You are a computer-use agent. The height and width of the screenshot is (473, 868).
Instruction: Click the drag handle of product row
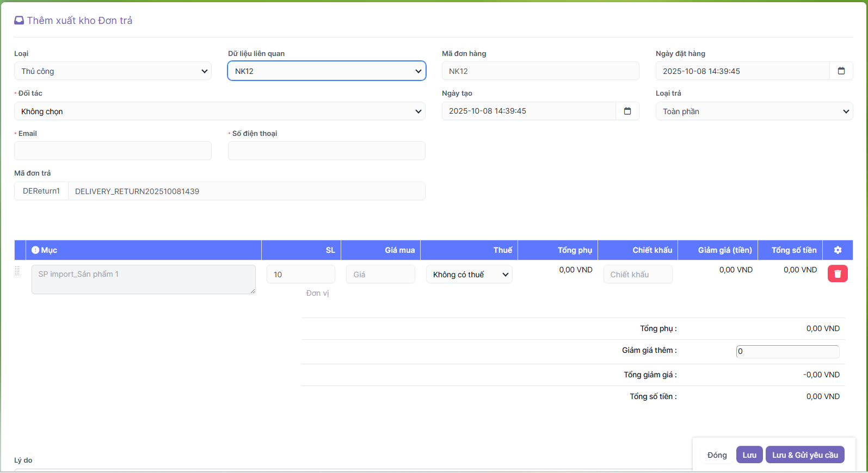tap(17, 271)
